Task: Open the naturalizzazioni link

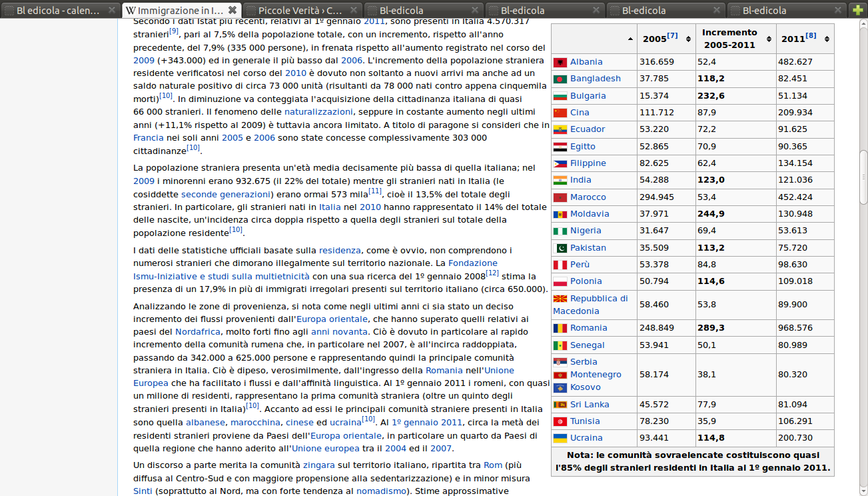Action: 318,111
